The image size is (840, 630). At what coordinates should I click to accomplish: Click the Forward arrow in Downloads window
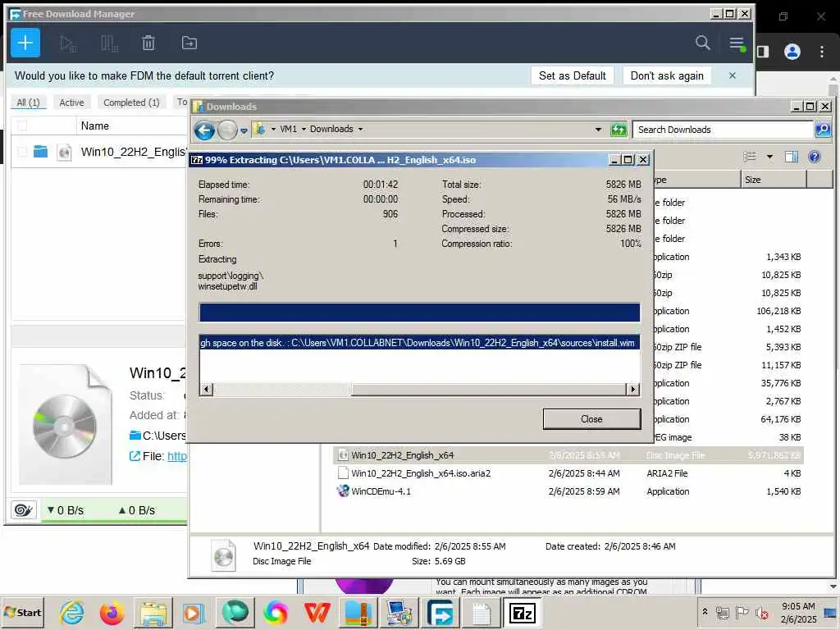(x=227, y=130)
